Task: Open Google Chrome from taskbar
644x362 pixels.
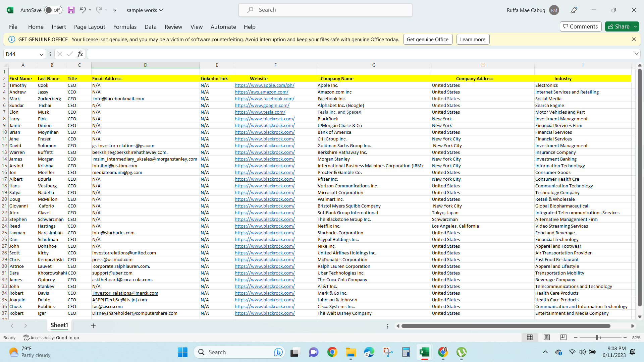Action: [332, 352]
